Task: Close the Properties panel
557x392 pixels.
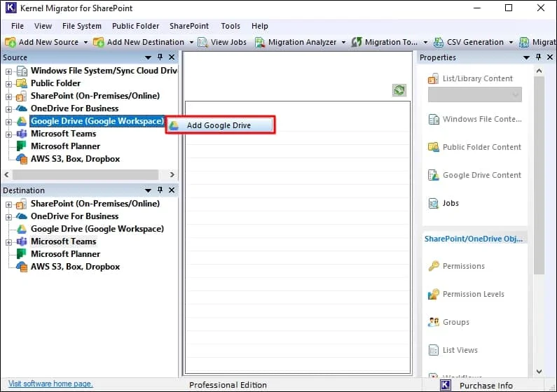Action: 550,57
